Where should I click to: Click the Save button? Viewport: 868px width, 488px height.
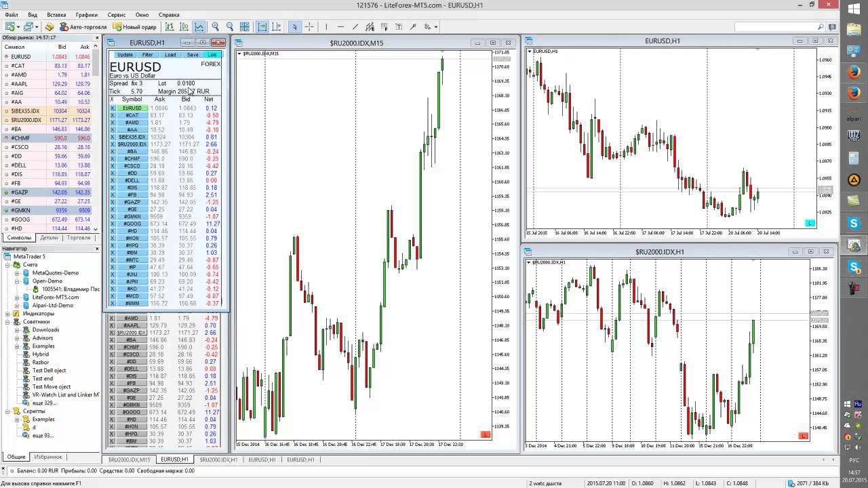tap(193, 55)
